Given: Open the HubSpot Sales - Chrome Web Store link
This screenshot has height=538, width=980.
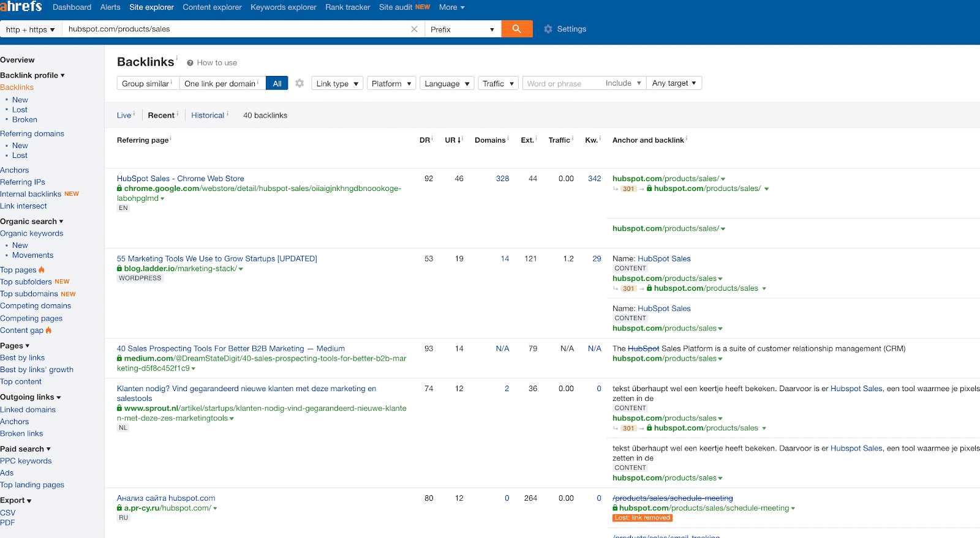Looking at the screenshot, I should tap(180, 179).
